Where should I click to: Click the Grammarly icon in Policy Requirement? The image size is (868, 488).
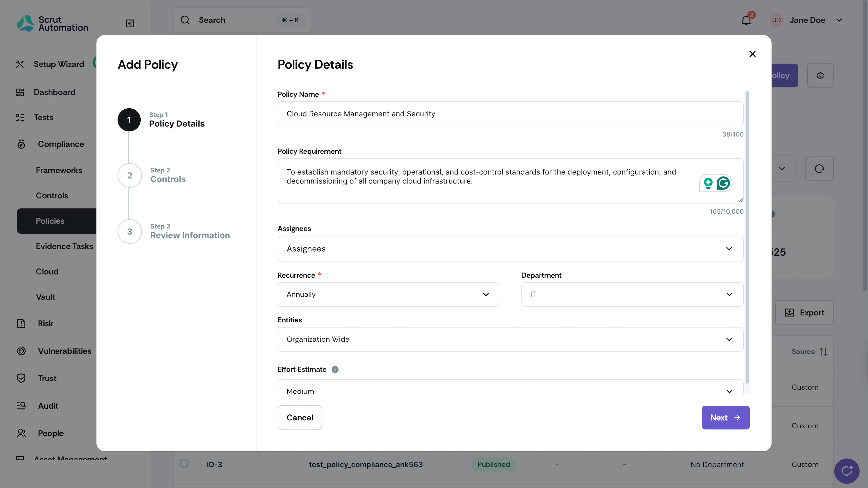pos(723,183)
